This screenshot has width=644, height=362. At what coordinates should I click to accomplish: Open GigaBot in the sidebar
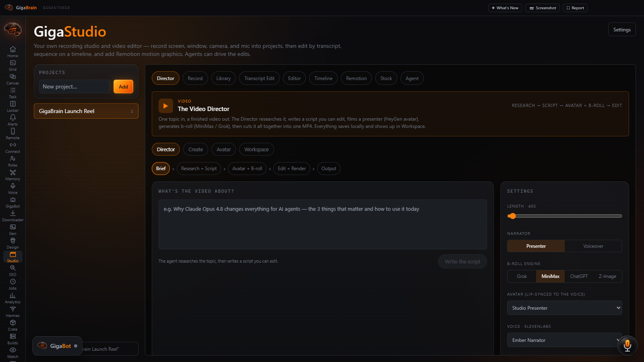tap(12, 202)
